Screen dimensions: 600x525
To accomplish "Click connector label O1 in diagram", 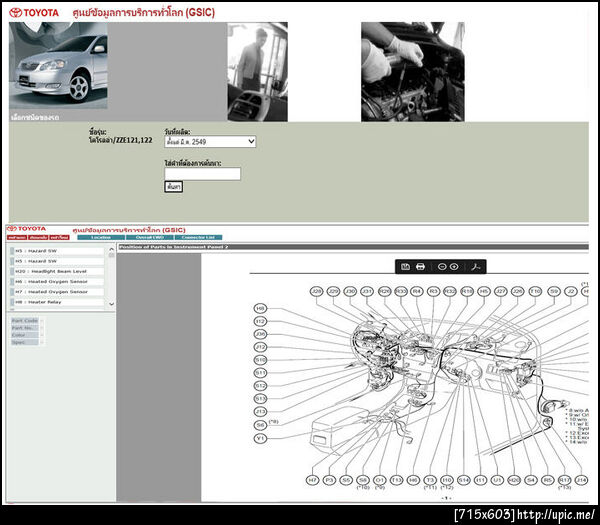I will (x=380, y=480).
